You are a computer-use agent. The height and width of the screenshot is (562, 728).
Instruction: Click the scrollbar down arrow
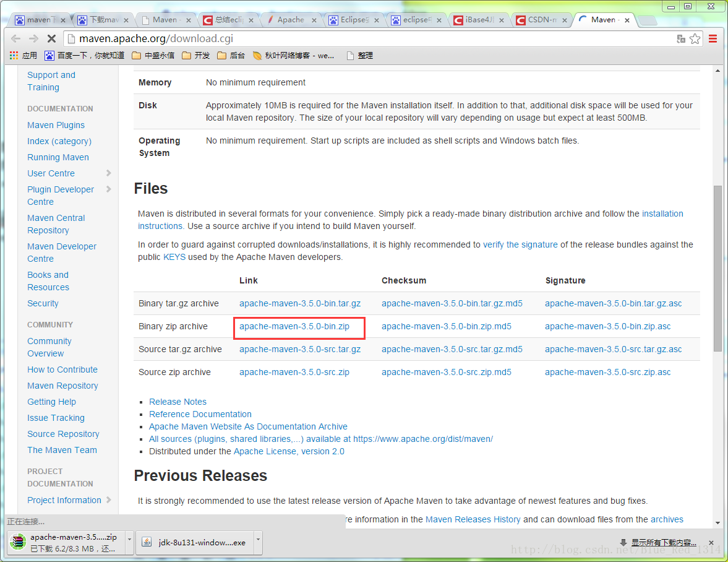[717, 523]
